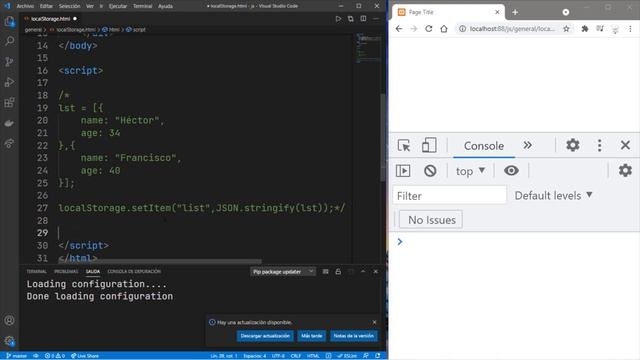Open the Explorer view in VS Code
This screenshot has width=640, height=360.
tap(9, 21)
